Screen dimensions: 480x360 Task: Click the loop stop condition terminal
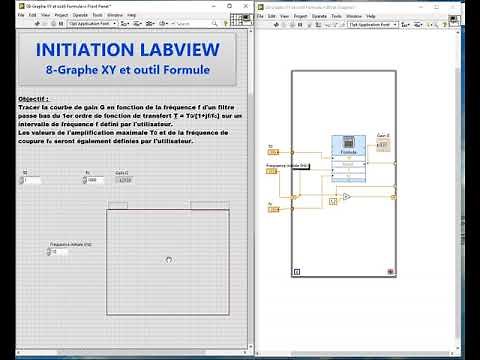[x=390, y=272]
